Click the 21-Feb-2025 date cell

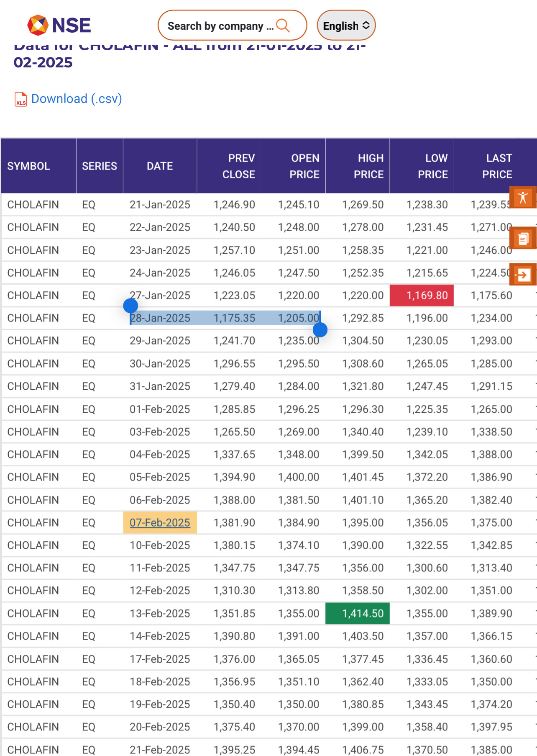click(x=160, y=750)
